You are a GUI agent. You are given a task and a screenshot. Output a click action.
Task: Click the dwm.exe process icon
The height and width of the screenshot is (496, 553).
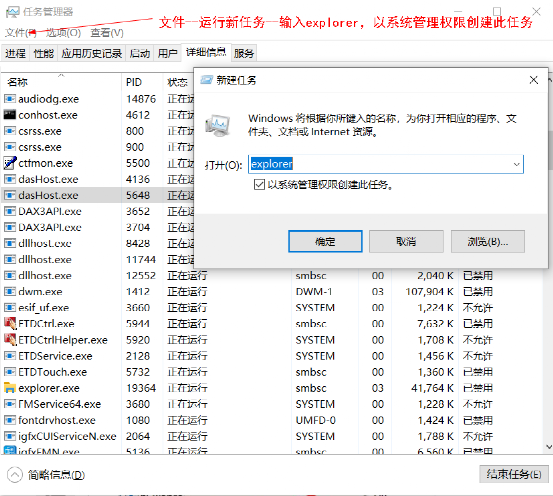pyautogui.click(x=10, y=291)
